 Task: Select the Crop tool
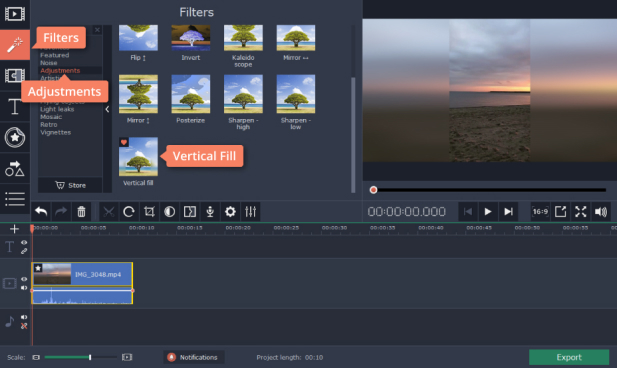click(x=149, y=212)
